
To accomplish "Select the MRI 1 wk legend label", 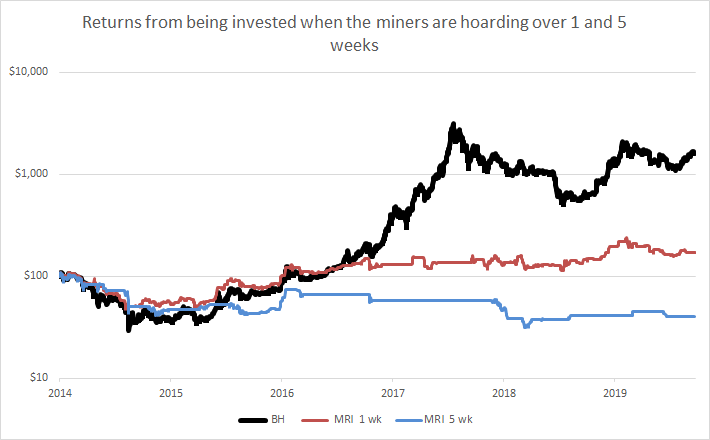I will click(x=360, y=420).
